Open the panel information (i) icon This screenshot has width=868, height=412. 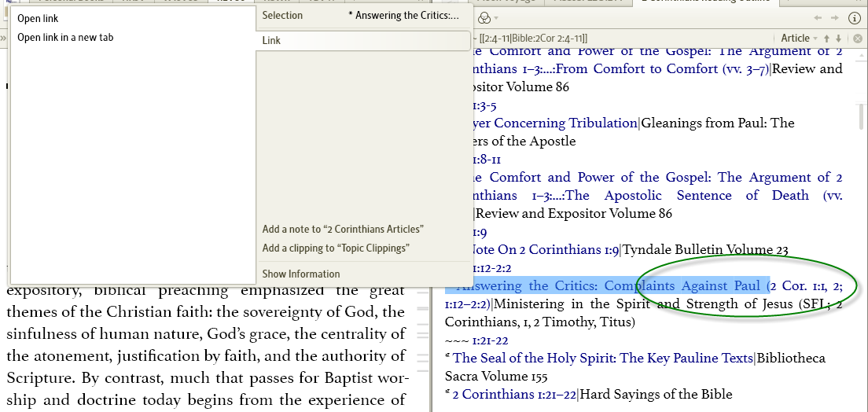(x=854, y=18)
